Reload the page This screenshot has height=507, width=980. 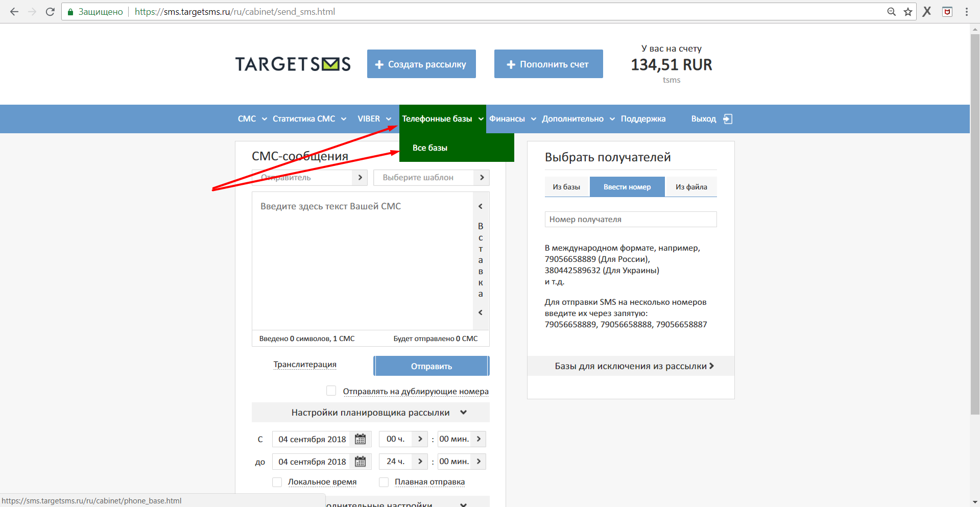coord(50,12)
